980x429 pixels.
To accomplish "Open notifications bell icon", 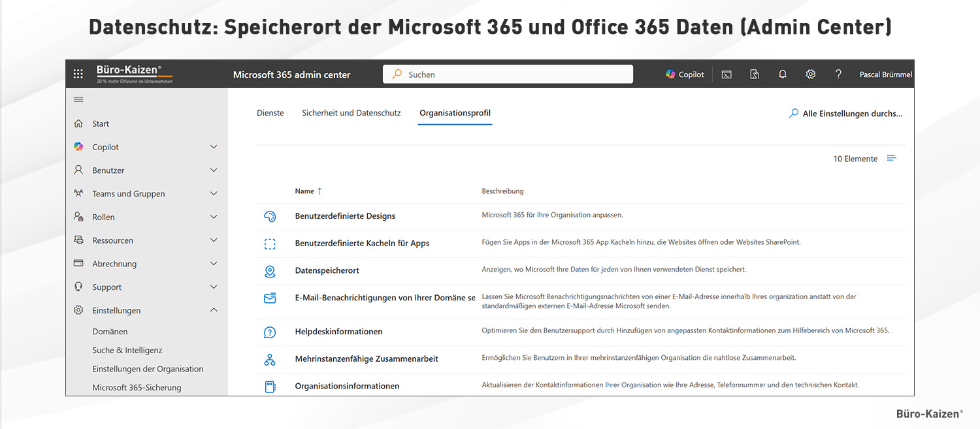I will pyautogui.click(x=783, y=74).
